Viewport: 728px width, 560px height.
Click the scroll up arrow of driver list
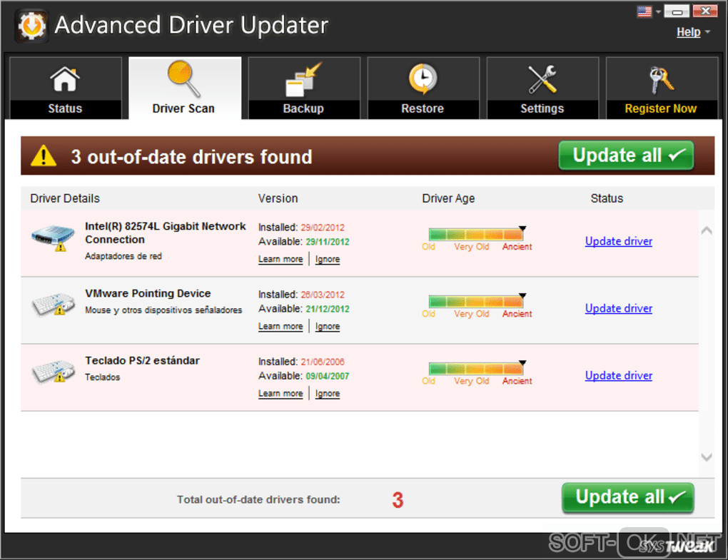(707, 230)
